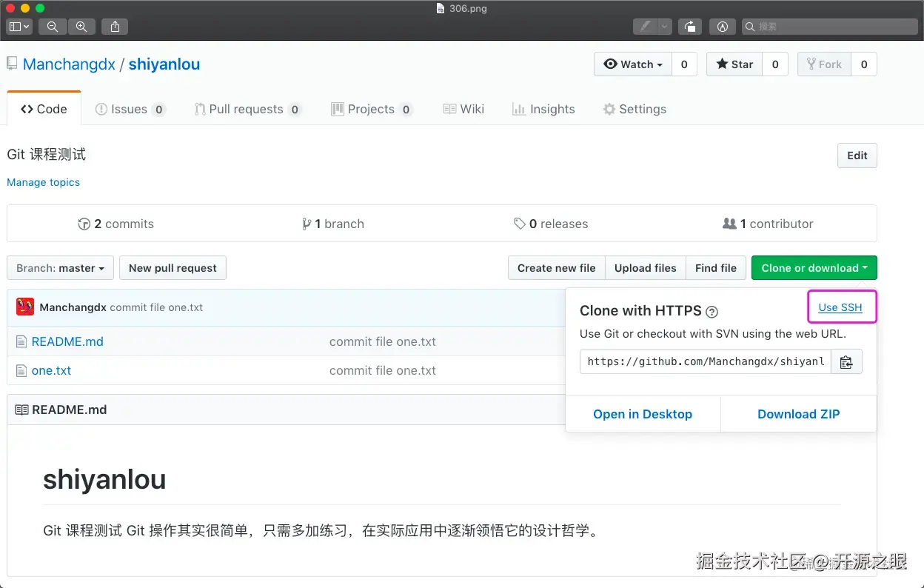This screenshot has width=924, height=588.
Task: Click the one.txt row commit message
Action: coord(383,370)
